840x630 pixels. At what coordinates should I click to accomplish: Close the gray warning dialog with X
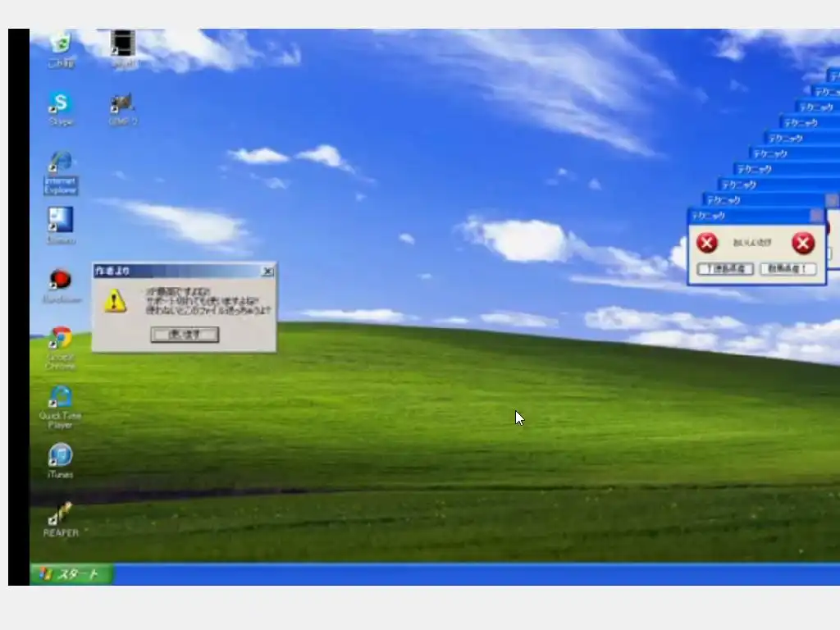(268, 272)
